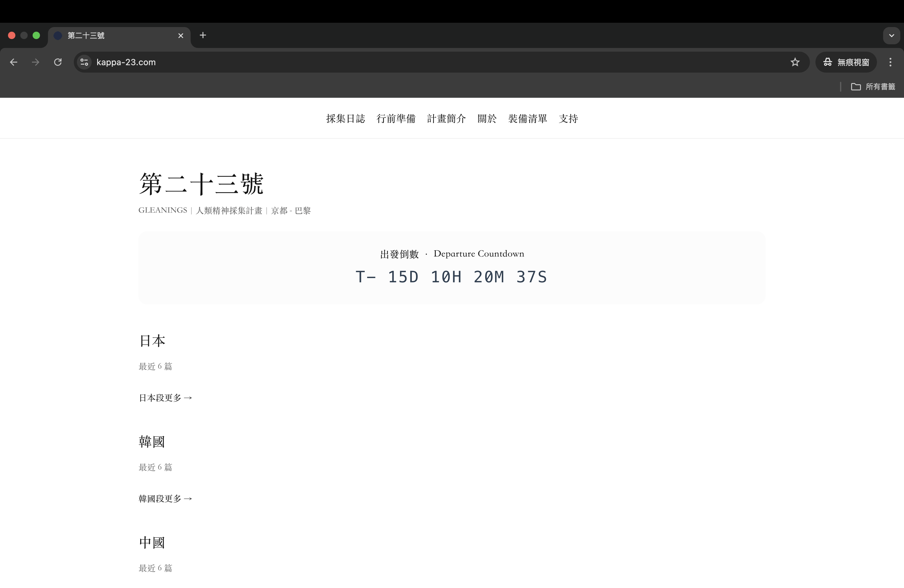Screen dimensions: 904x588
Task: Open 採集日誌 in navigation menu
Action: click(345, 119)
